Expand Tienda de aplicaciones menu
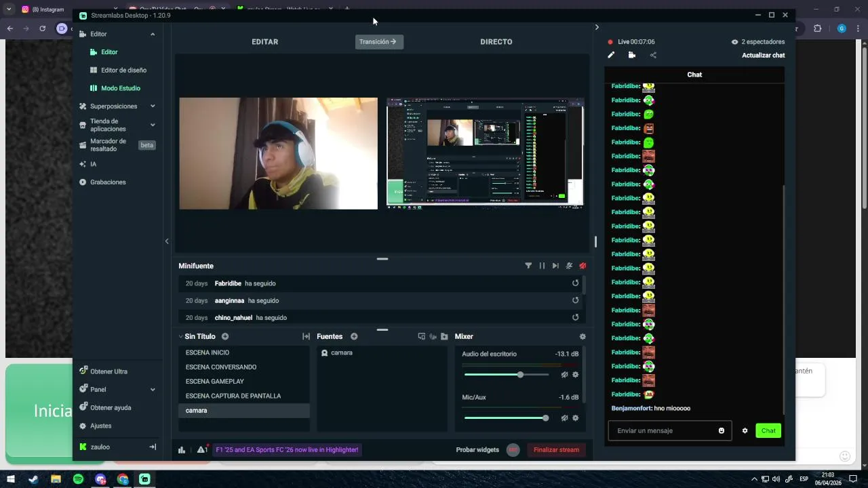This screenshot has height=488, width=868. [x=153, y=125]
